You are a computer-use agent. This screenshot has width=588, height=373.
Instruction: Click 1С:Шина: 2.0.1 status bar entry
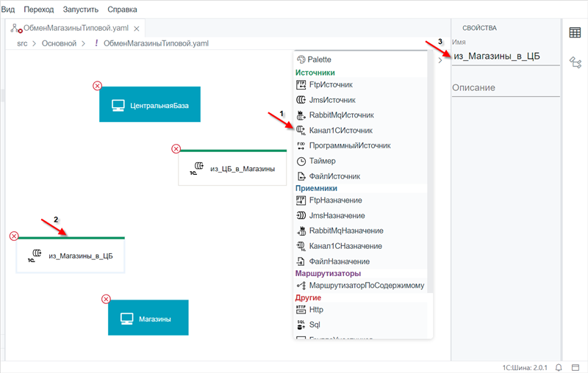point(525,368)
